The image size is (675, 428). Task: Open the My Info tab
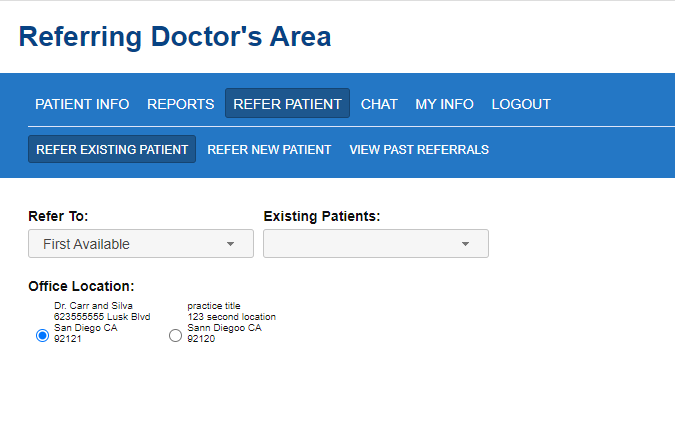pos(444,104)
